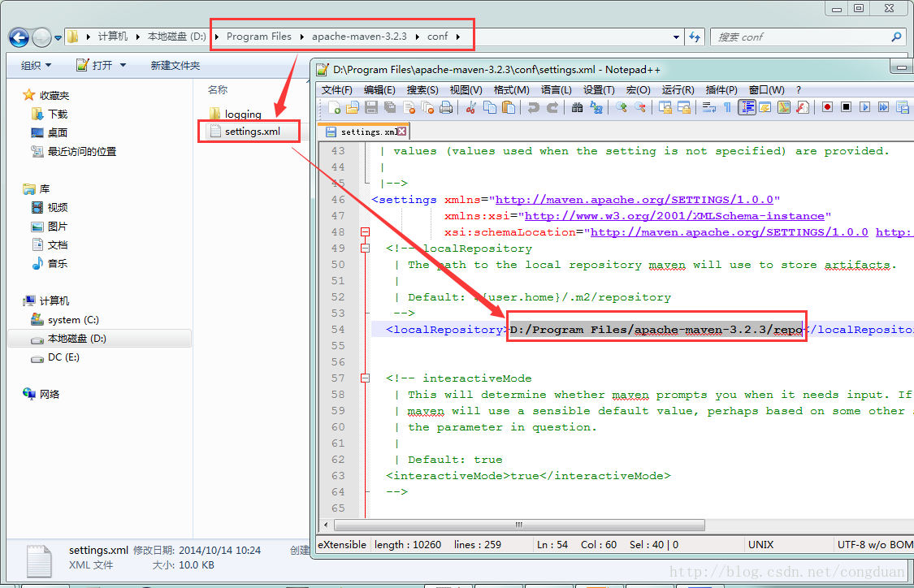The width and height of the screenshot is (914, 588).
Task: Collapse the fold marker at line 49
Action: click(365, 249)
